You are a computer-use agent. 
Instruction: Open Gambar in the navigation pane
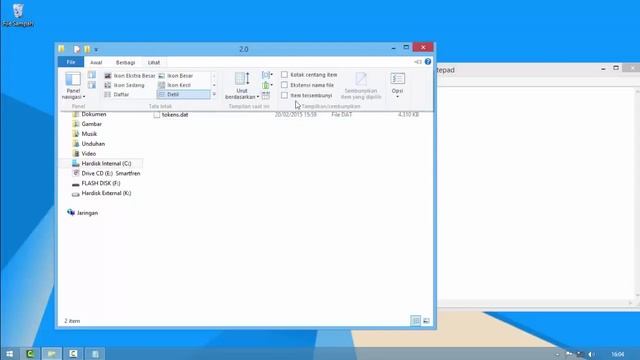pos(87,124)
